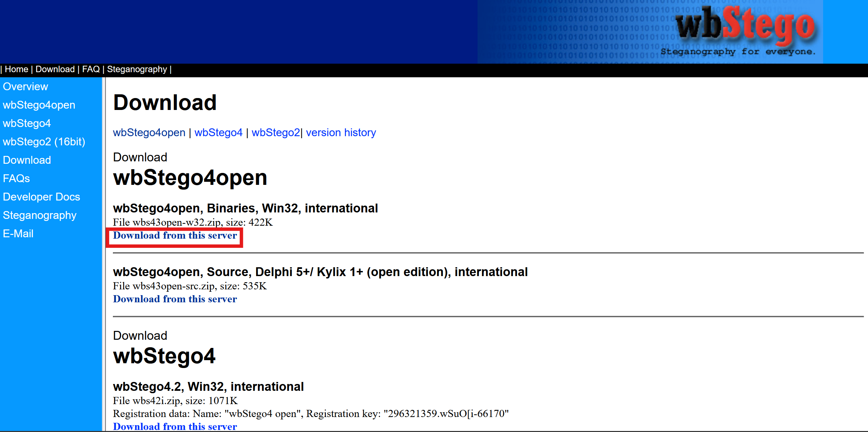Click the wbStego logo banner
868x432 pixels.
pos(650,32)
